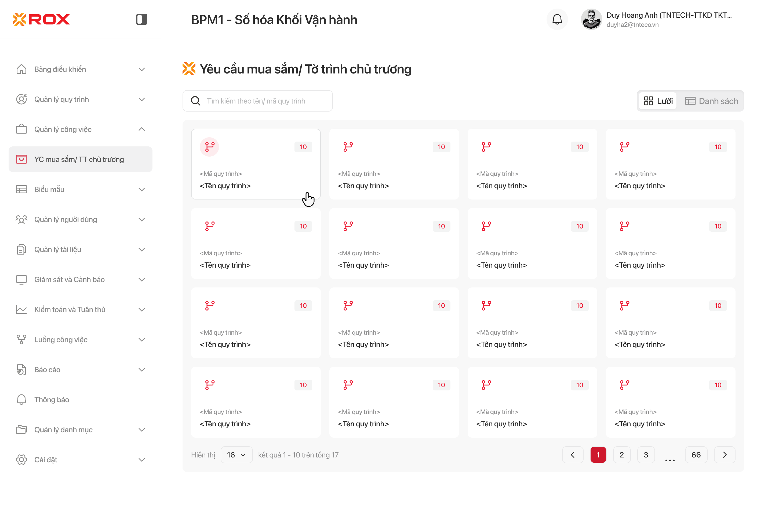Switch to Lưới grid view
Screen dimensions: 757x532
pos(658,101)
